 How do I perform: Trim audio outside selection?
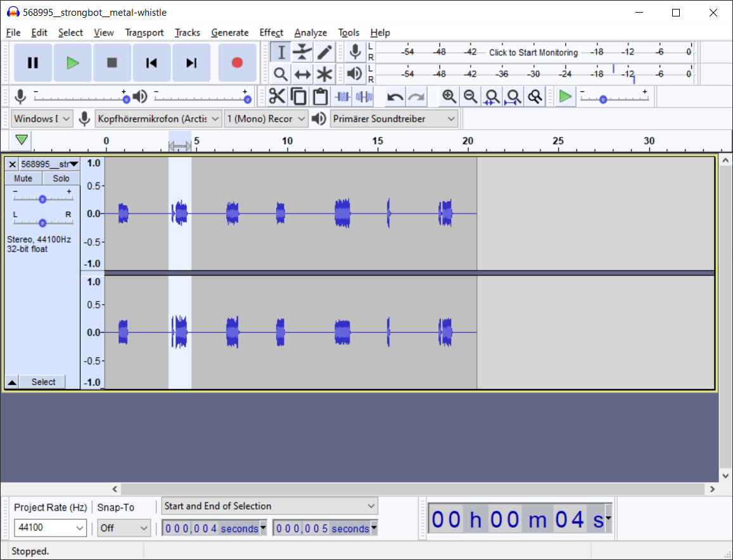pos(342,96)
